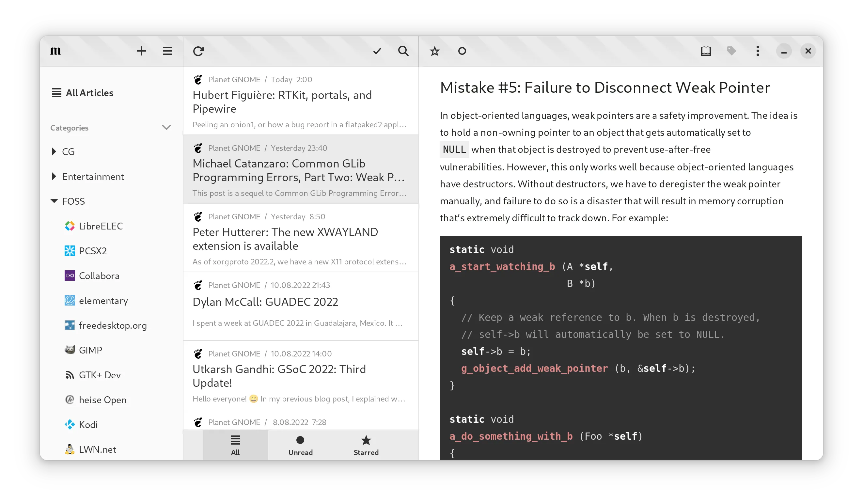The image size is (863, 504).
Task: Open Entertainment category
Action: [x=93, y=177]
